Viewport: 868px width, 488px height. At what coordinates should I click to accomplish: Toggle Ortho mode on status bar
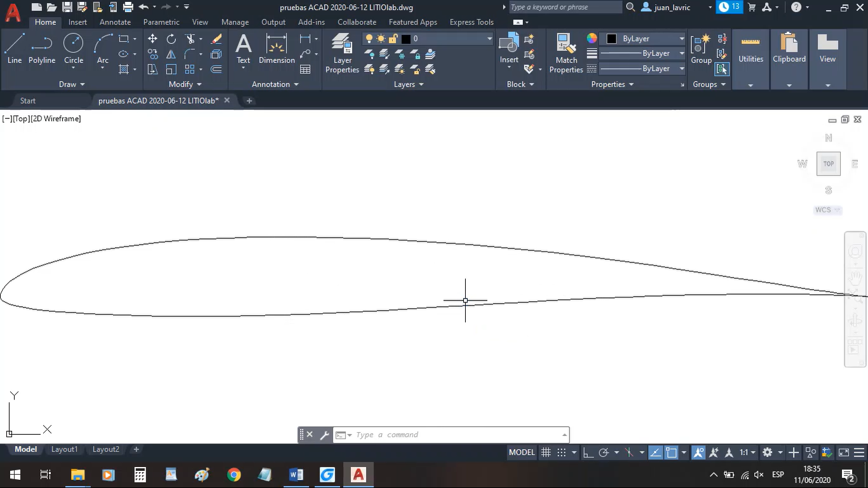(588, 452)
